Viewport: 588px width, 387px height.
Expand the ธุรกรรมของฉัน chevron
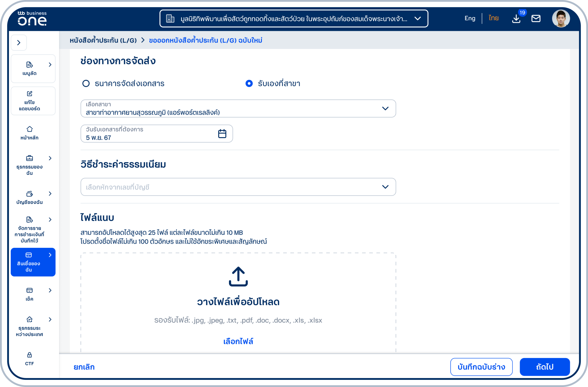50,158
